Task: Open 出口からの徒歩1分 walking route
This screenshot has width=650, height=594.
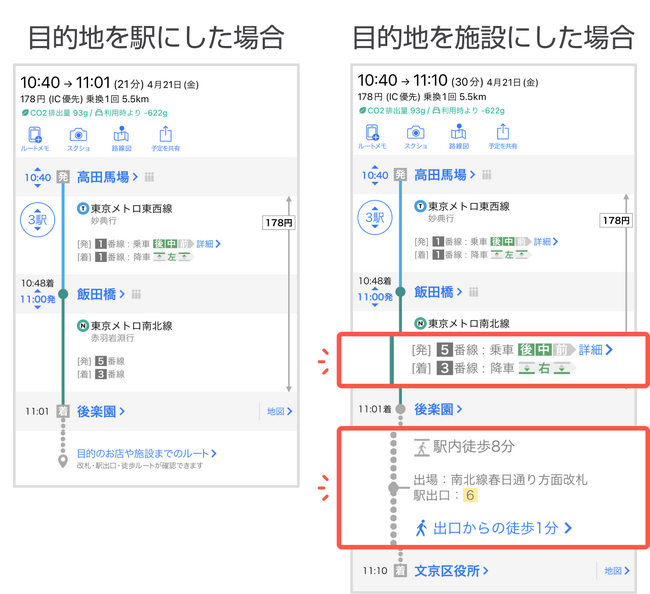Action: [494, 527]
